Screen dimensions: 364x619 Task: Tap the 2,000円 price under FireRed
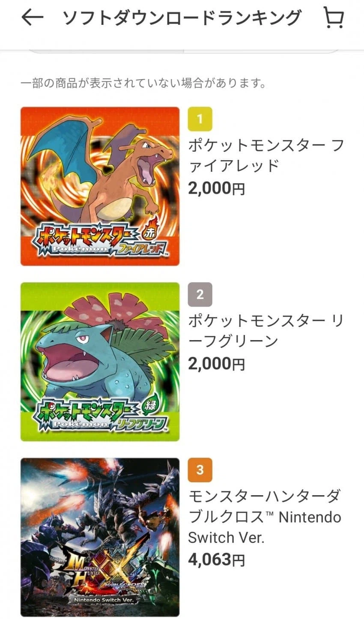[216, 188]
